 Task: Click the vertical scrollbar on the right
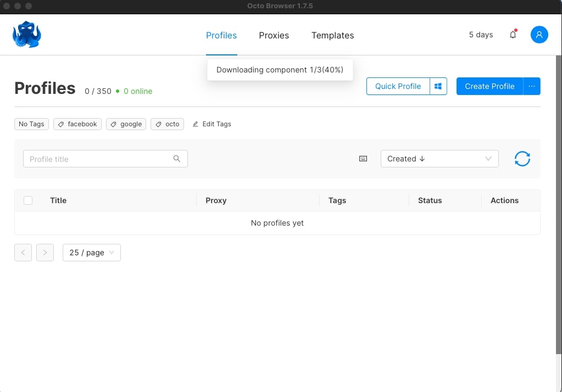click(x=559, y=204)
